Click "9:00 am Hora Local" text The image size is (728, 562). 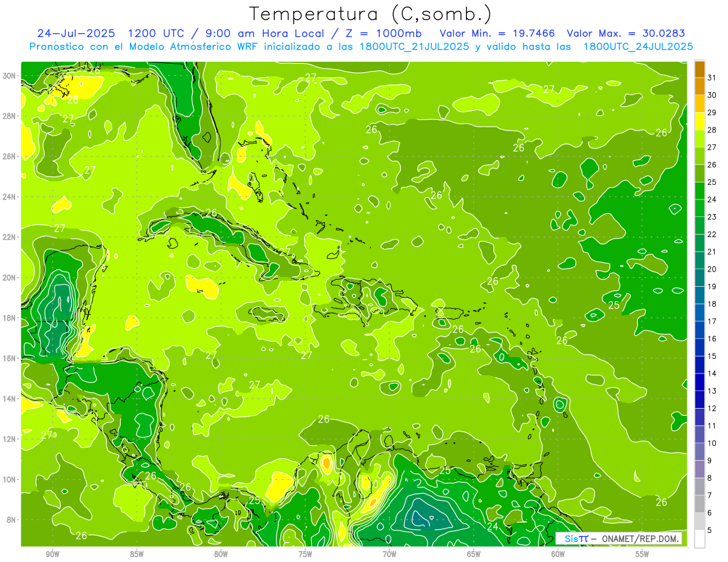tap(264, 33)
